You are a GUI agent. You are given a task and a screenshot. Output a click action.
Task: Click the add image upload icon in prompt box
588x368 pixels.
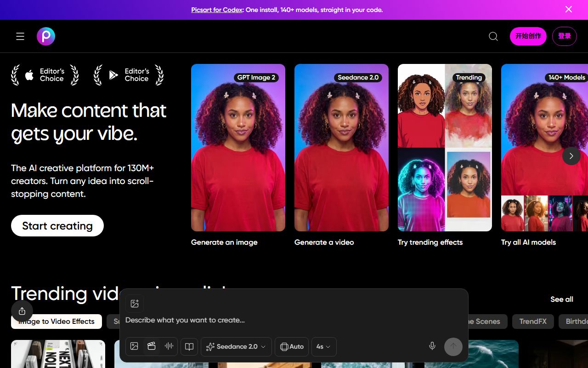tap(135, 304)
